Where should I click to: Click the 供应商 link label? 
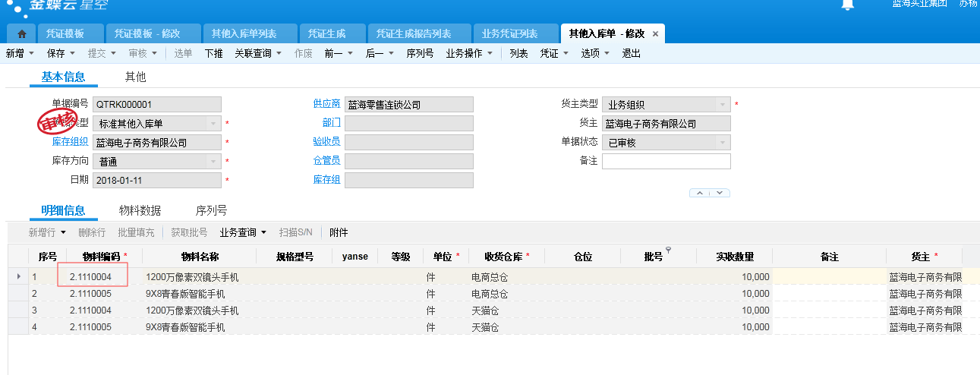point(326,104)
